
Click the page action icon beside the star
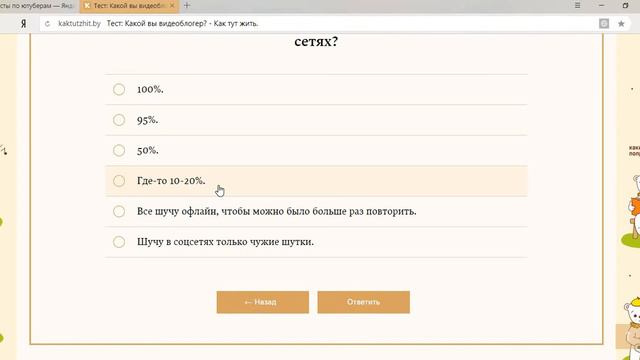[x=604, y=24]
